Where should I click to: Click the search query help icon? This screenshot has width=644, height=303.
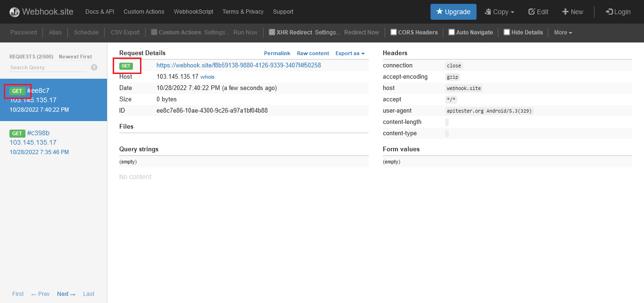pyautogui.click(x=94, y=67)
